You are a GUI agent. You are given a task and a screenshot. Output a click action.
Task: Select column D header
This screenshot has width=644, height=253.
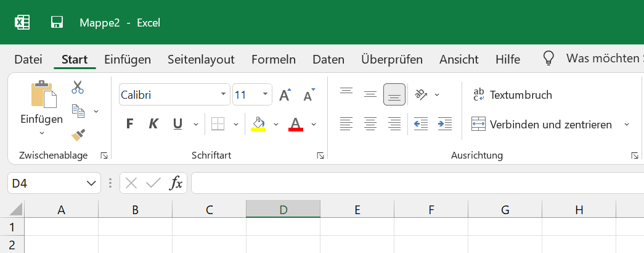pos(283,209)
